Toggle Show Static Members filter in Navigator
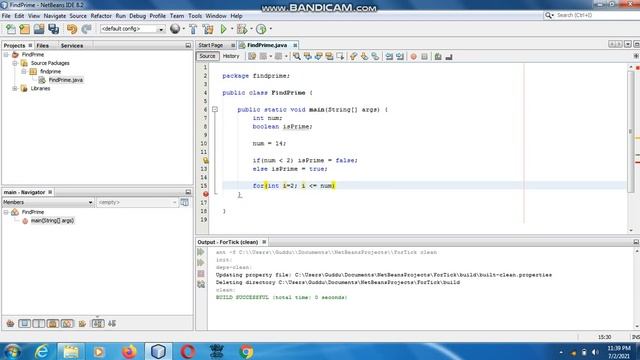This screenshot has height=360, width=640. pos(39,324)
